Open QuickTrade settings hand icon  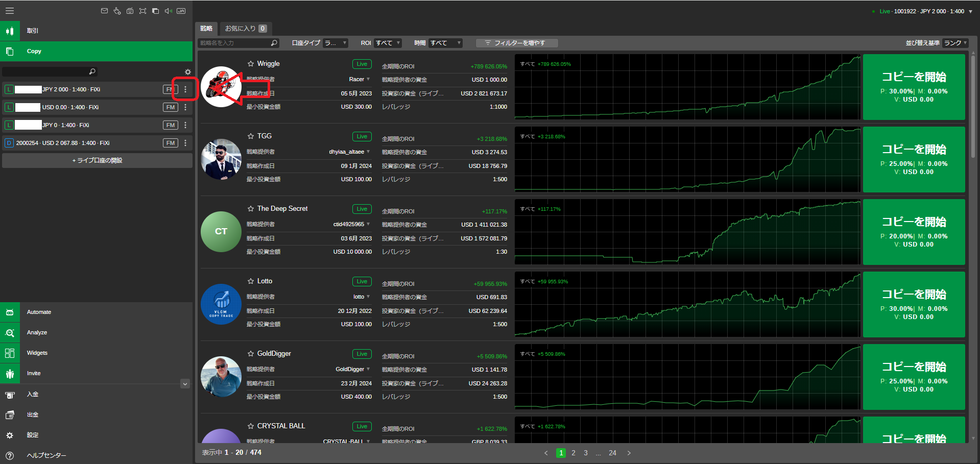click(117, 11)
